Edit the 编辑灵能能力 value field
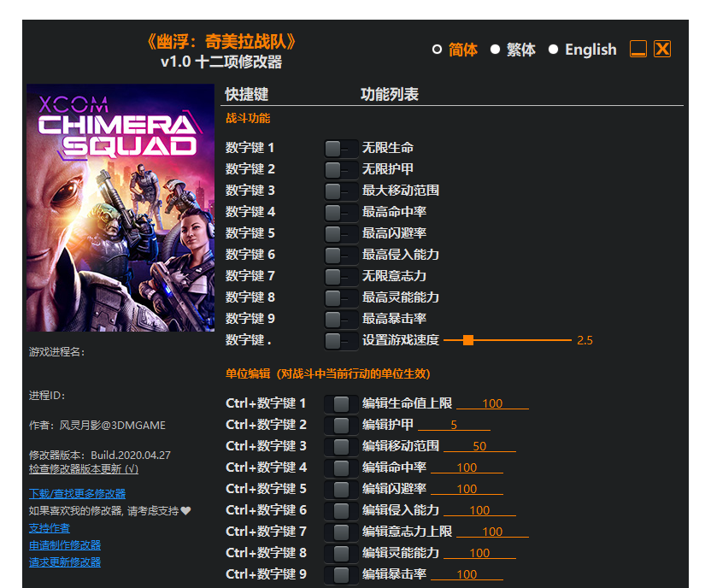Image resolution: width=711 pixels, height=588 pixels. coord(479,552)
